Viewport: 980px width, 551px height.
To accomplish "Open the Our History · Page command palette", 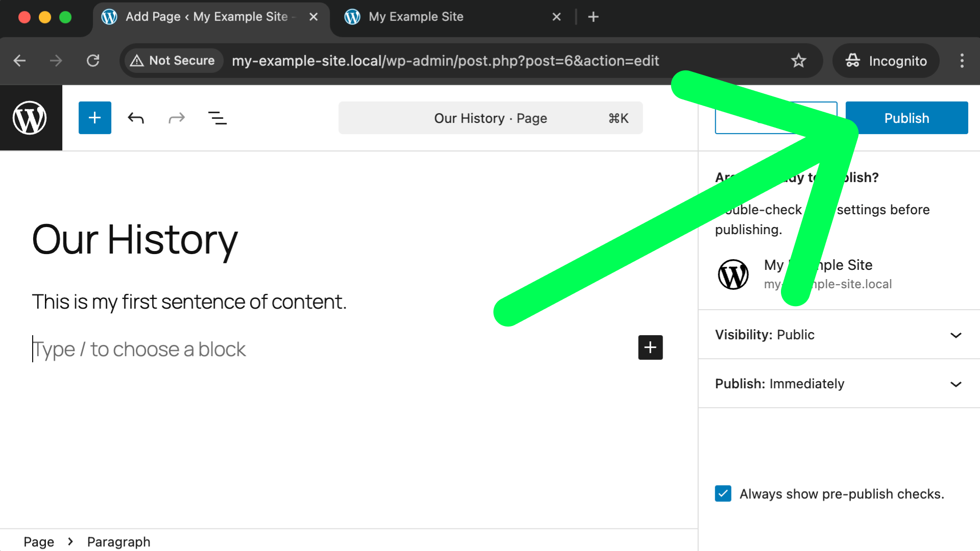I will (490, 118).
